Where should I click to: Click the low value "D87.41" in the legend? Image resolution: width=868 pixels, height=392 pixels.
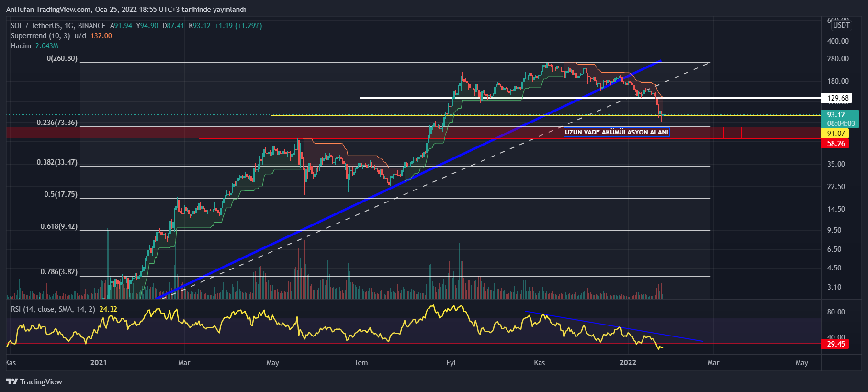[173, 26]
